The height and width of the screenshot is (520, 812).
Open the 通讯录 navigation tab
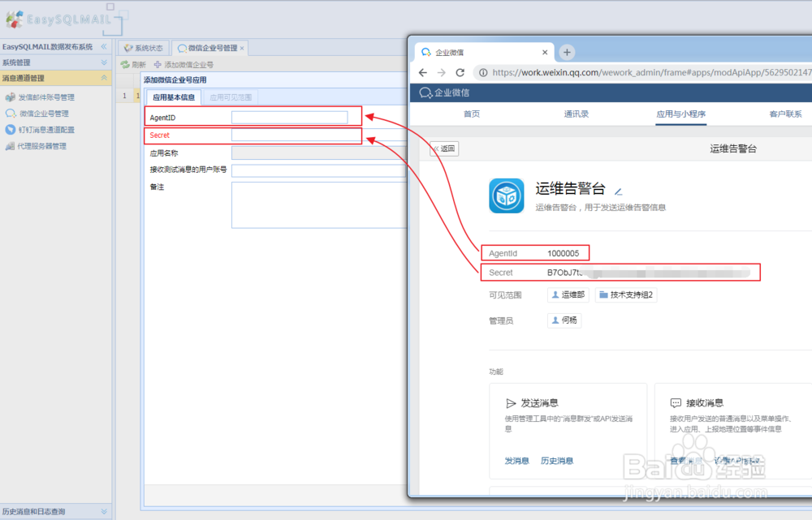coord(576,114)
